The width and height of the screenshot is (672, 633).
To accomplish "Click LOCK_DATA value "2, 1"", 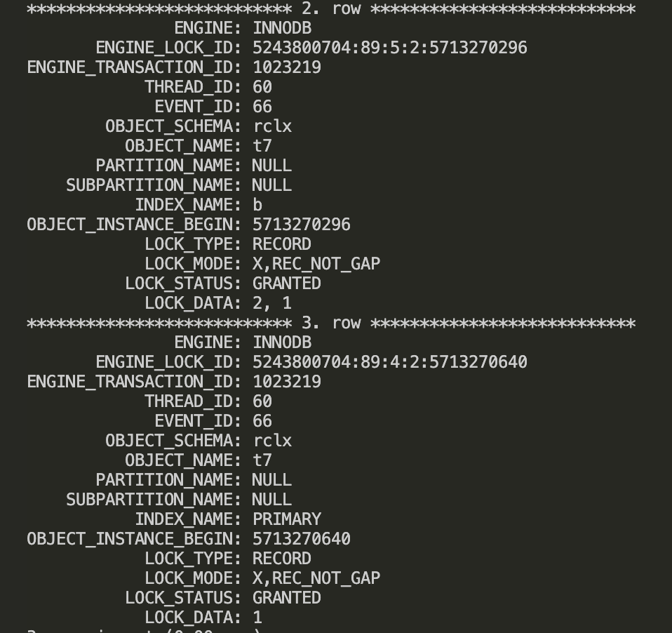I will [272, 303].
